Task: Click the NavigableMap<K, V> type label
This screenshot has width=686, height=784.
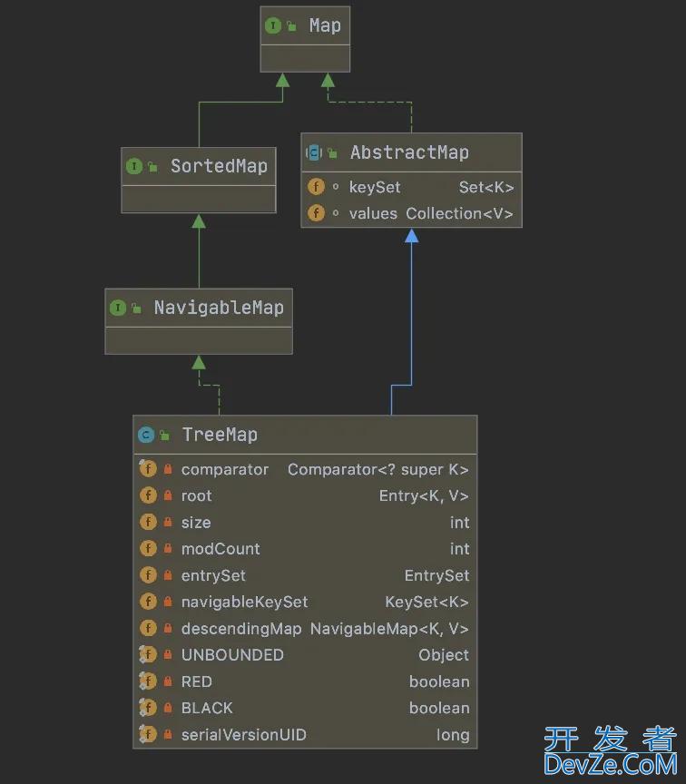Action: tap(389, 629)
